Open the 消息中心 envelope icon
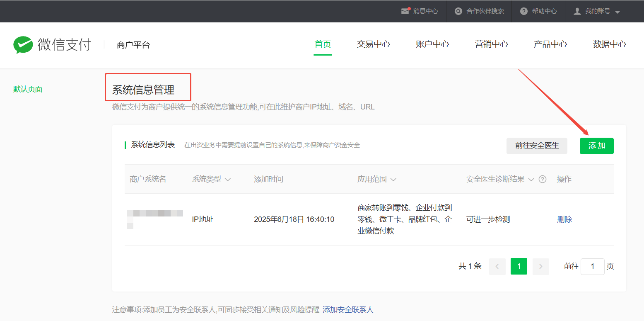This screenshot has width=644, height=321. (x=405, y=11)
